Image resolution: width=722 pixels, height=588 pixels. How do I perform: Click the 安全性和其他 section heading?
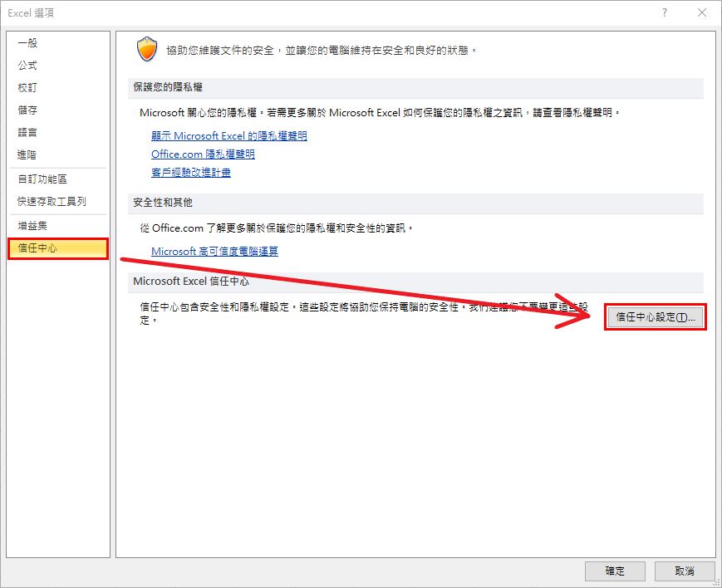click(163, 203)
